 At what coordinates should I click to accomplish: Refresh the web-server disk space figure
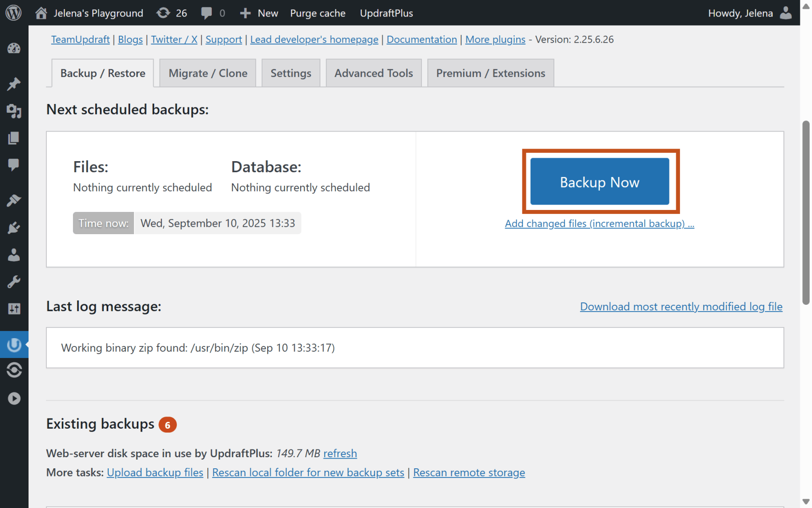pos(340,453)
